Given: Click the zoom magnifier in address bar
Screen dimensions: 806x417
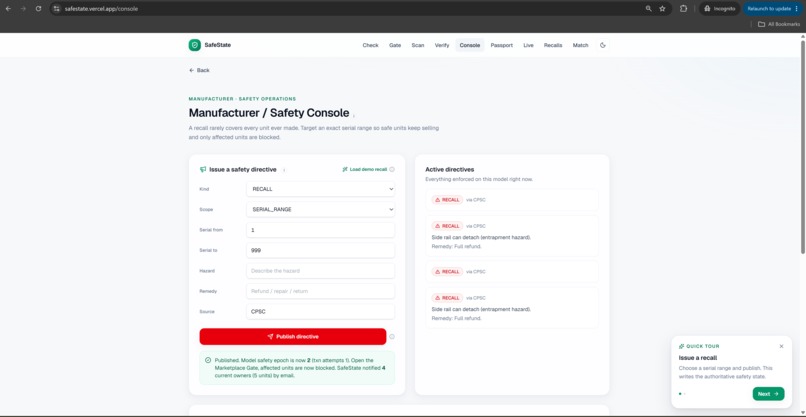Looking at the screenshot, I should pyautogui.click(x=649, y=9).
